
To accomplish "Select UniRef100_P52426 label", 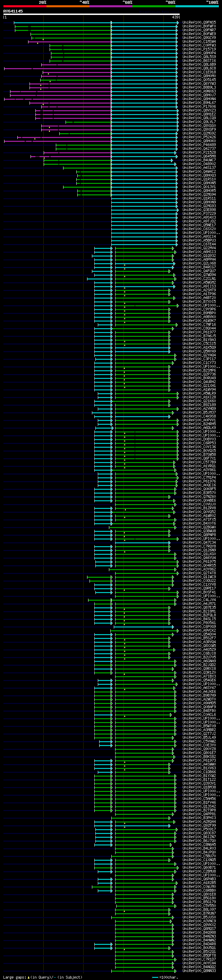I will pyautogui.click(x=199, y=137).
